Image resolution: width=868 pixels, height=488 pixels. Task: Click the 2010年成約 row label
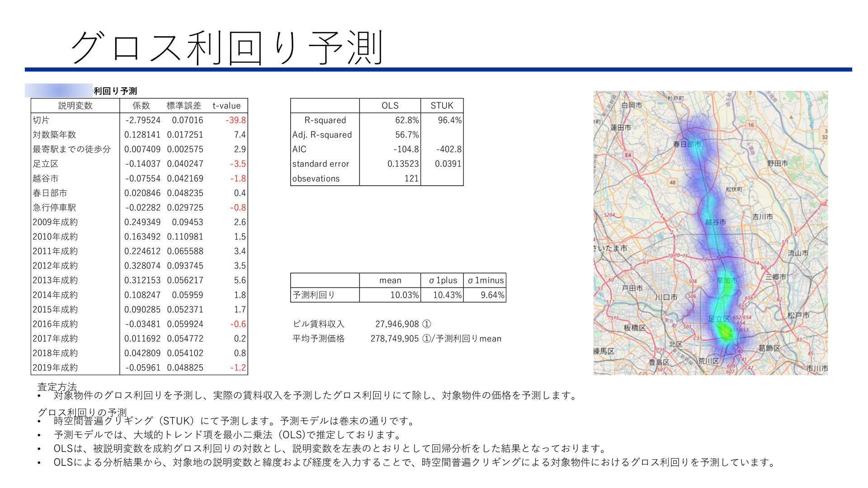(55, 236)
